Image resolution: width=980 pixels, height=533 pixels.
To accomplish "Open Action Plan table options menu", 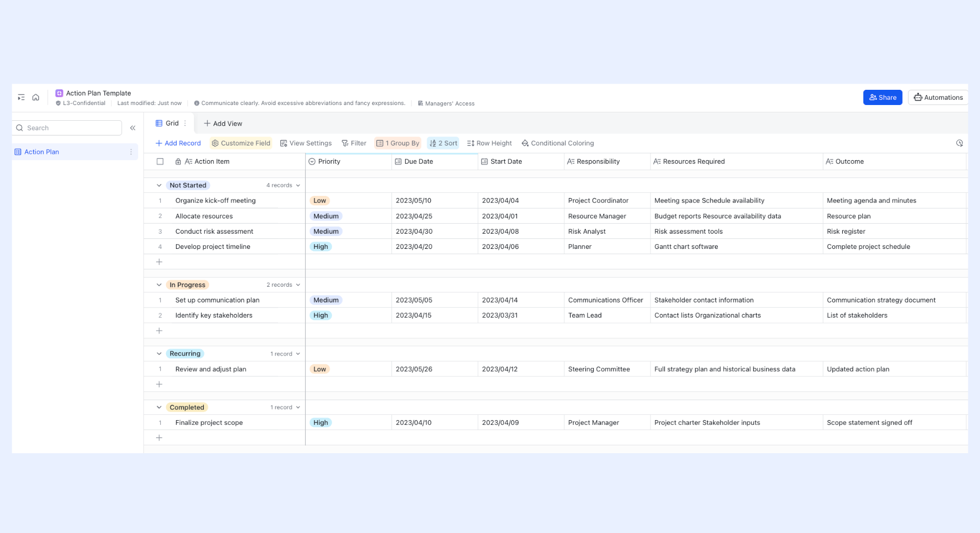I will tap(131, 152).
